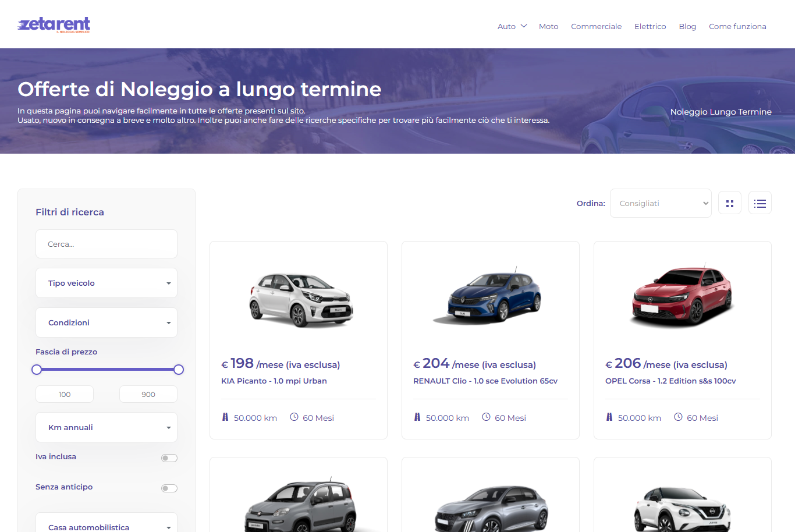Viewport: 795px width, 532px height.
Task: Click the clock icon on RENAULT Clio card
Action: [x=486, y=417]
